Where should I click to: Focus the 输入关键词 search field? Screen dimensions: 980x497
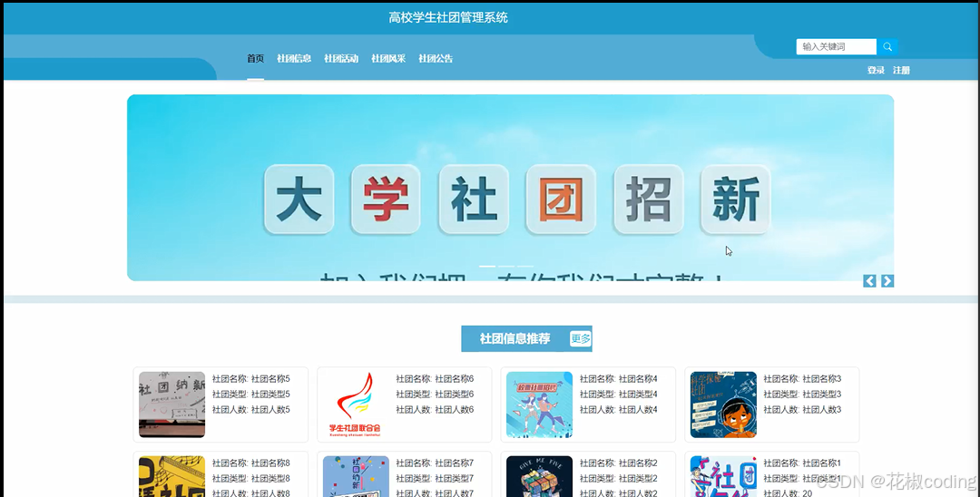point(837,47)
